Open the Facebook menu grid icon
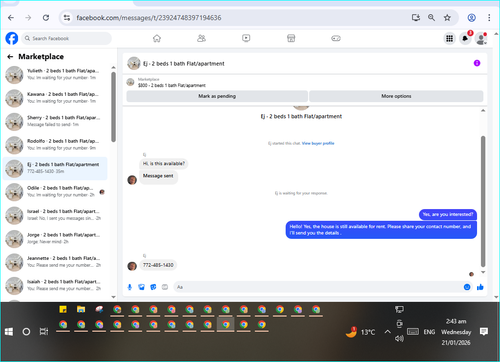 tap(449, 39)
